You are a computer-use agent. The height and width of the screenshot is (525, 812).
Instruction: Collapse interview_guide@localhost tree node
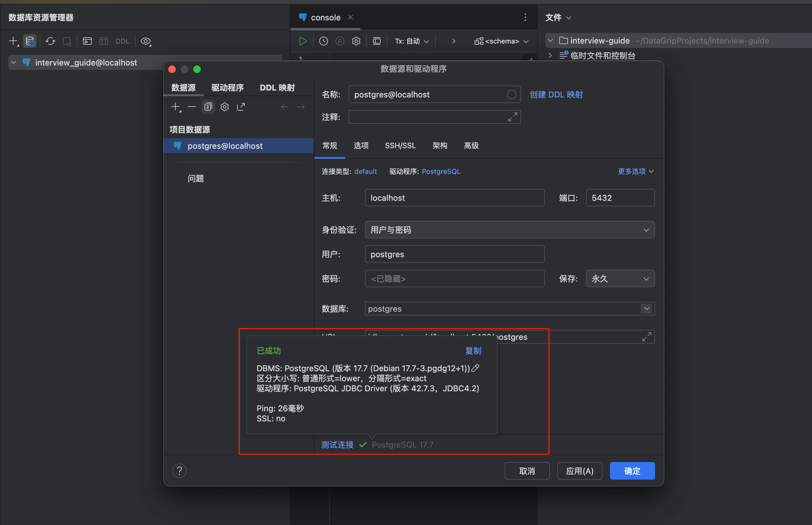[14, 62]
